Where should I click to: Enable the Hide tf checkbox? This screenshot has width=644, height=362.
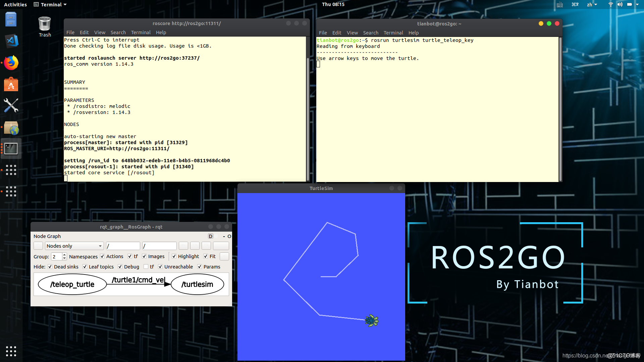[146, 267]
